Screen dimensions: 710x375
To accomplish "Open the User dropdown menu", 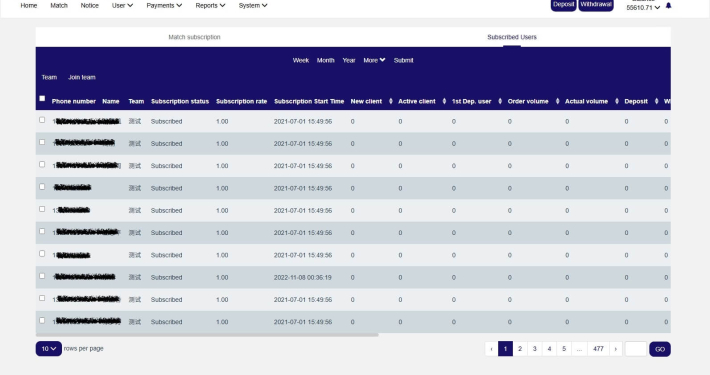I will click(122, 5).
